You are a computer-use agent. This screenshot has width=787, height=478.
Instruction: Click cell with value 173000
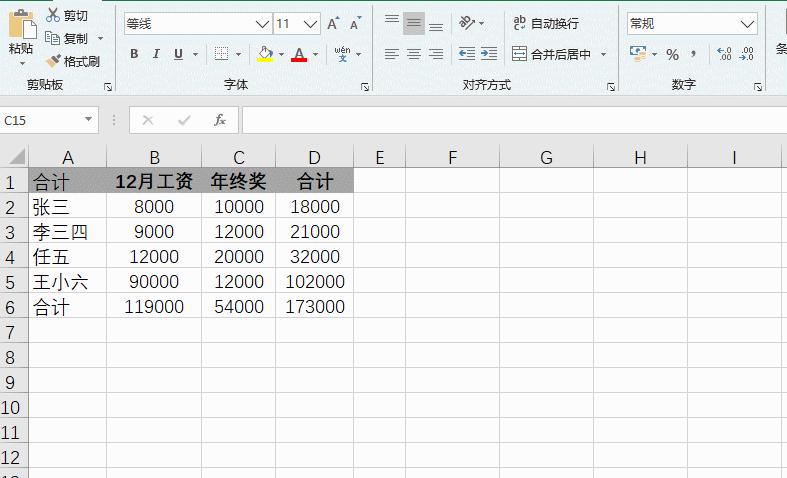coord(315,306)
